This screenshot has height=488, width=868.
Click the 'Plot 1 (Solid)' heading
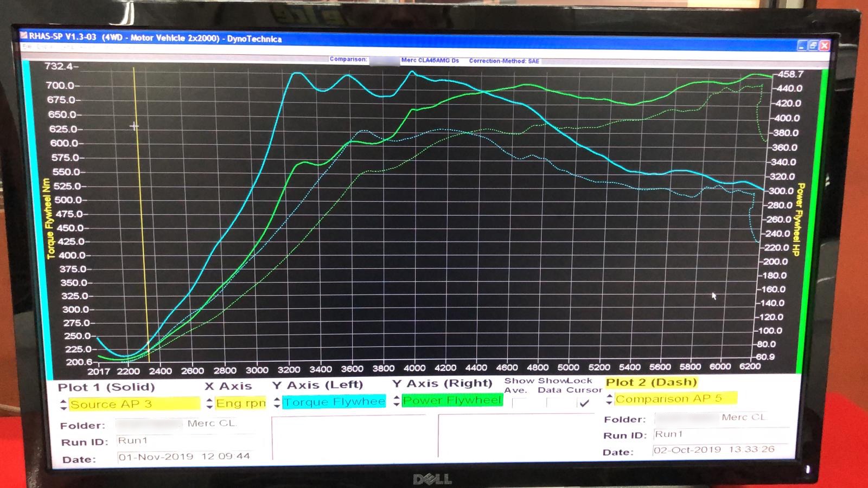(x=106, y=387)
